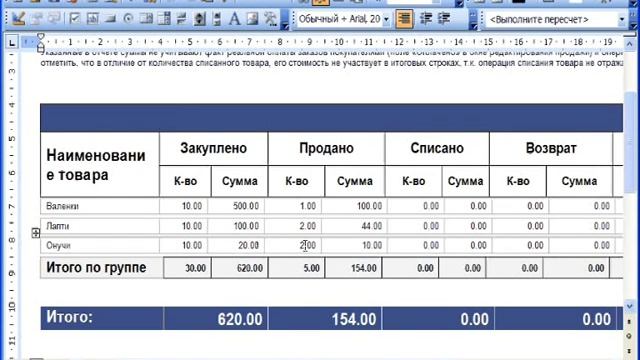Click the '500.00' value in Валенки row
640x360 pixels.
pos(246,206)
